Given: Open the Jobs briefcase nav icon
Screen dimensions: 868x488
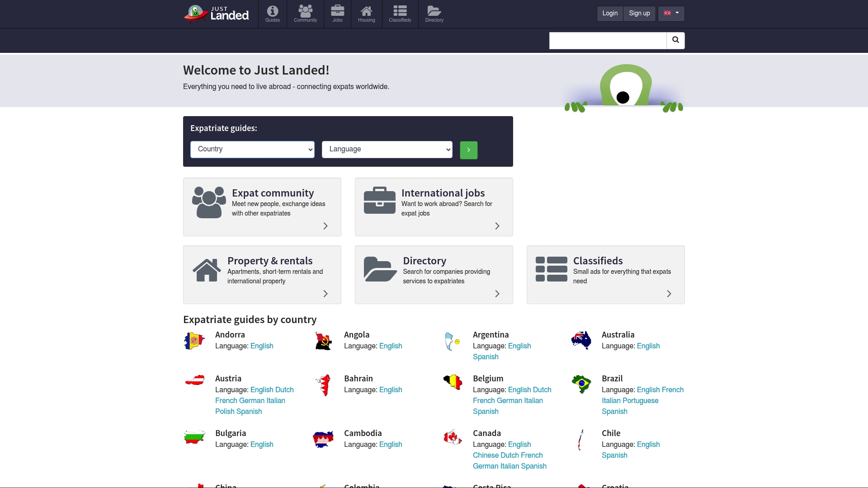Looking at the screenshot, I should click(x=338, y=14).
